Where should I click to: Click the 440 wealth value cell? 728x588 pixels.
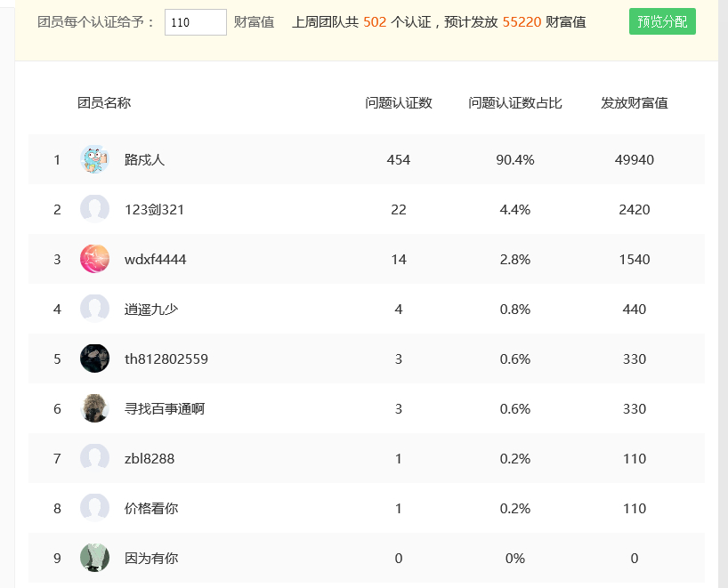point(635,309)
